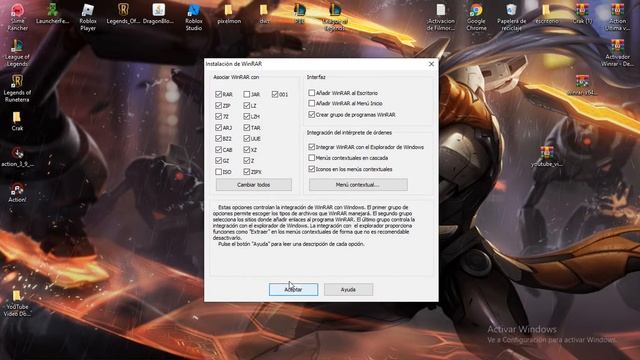Open the Crak folder on the desktop
Image resolution: width=640 pixels, height=360 pixels.
click(17, 121)
